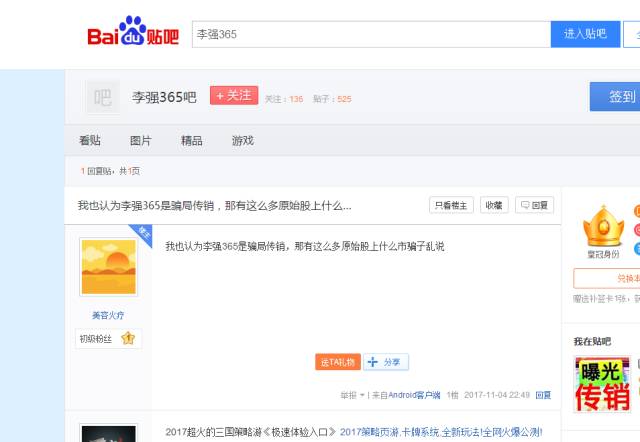Click the 李强365吧 forum avatar icon
This screenshot has width=640, height=442.
click(102, 97)
